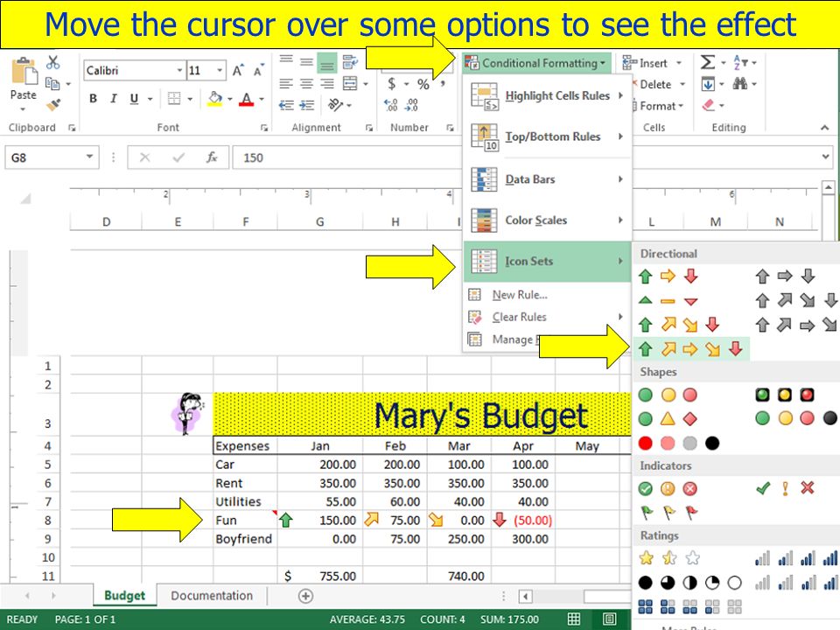Select the Budget sheet tab
840x630 pixels.
click(124, 596)
